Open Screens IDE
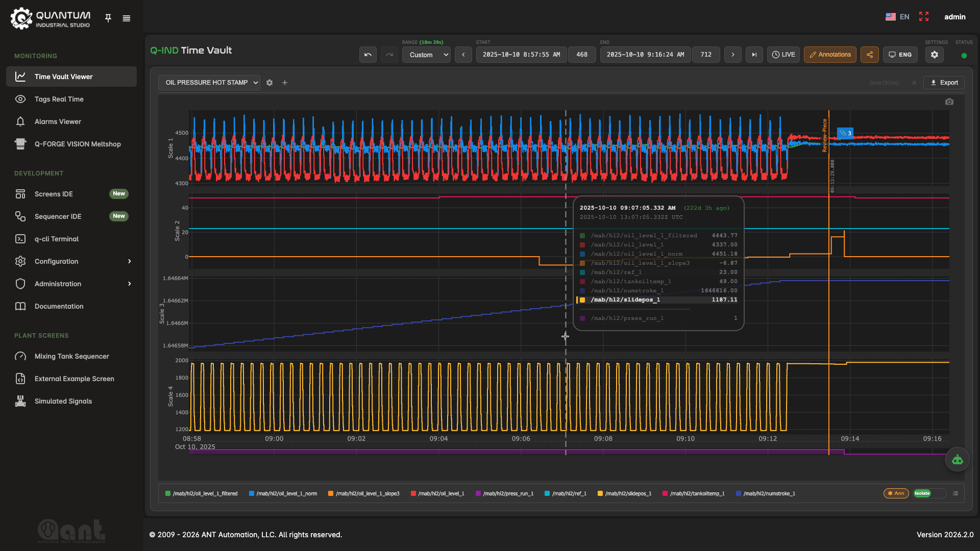This screenshot has height=551, width=980. pos(71,194)
